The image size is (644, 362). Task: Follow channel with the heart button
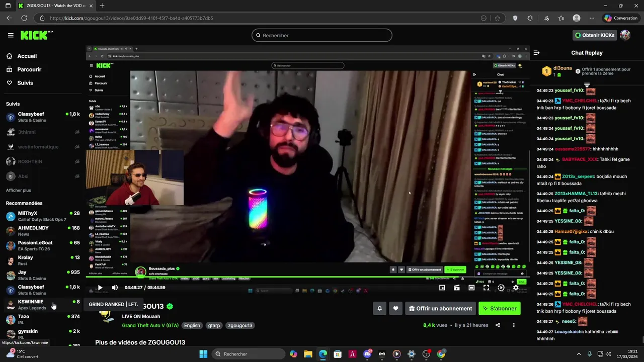(396, 309)
